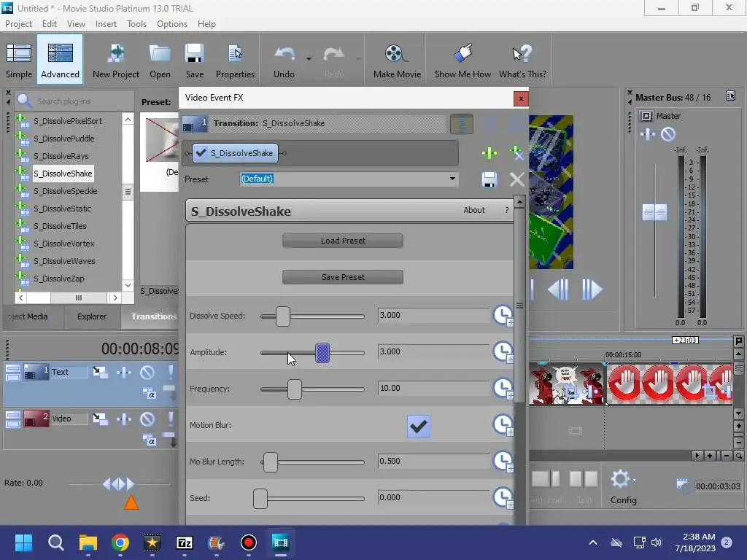This screenshot has height=560, width=747.
Task: Close the Video Event FX window
Action: pos(521,98)
